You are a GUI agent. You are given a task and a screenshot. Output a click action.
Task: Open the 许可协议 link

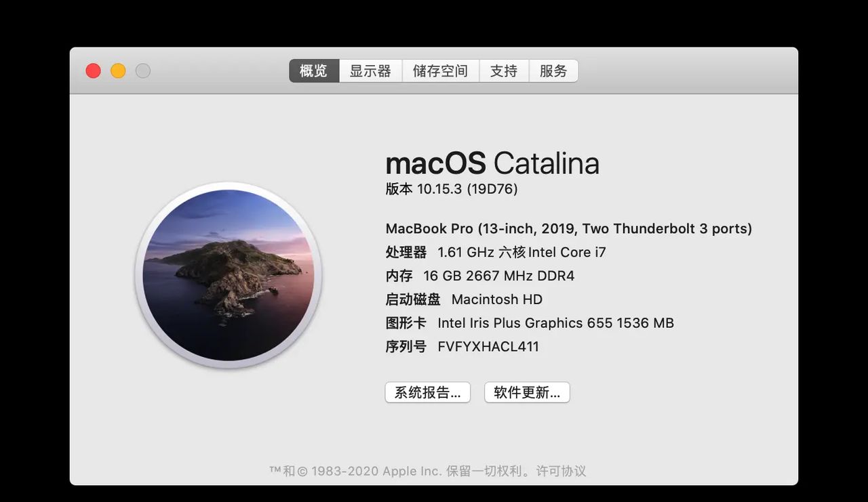pos(561,471)
